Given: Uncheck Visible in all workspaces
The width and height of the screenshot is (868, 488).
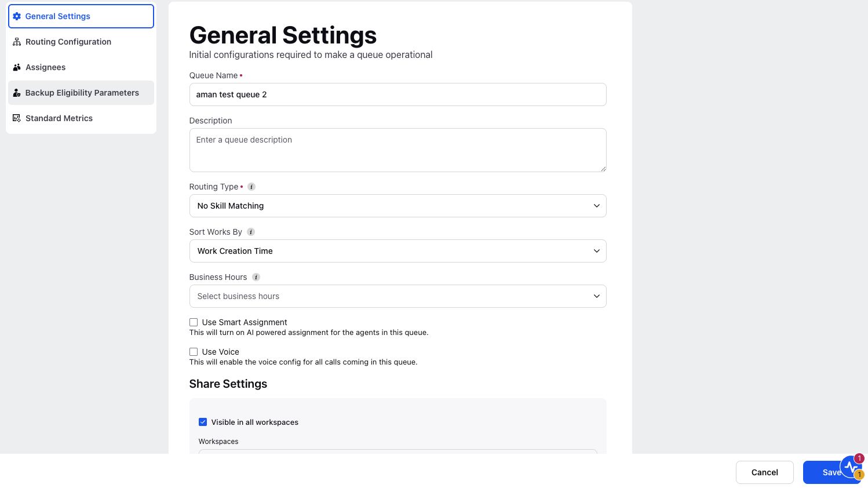Looking at the screenshot, I should (203, 422).
